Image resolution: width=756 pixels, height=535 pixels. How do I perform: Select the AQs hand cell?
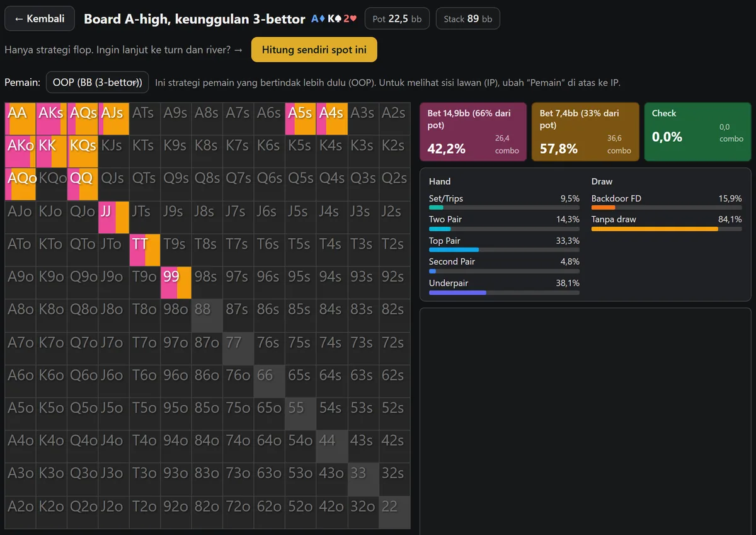(x=83, y=118)
